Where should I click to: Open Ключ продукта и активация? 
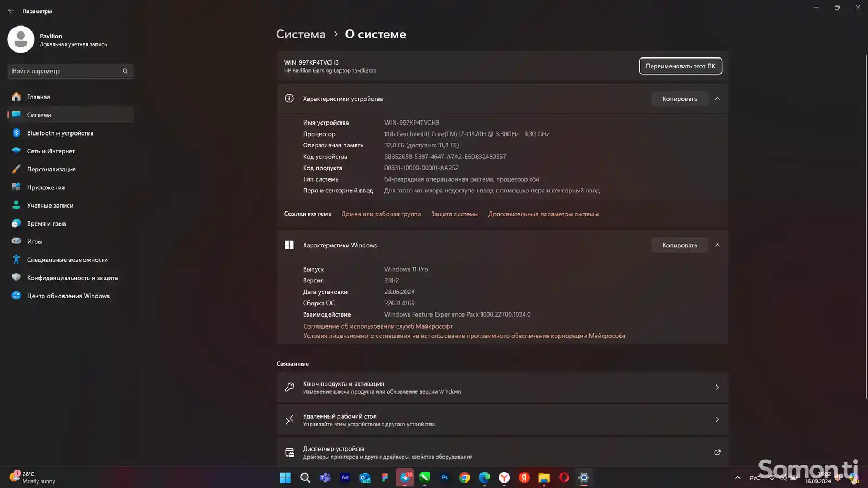pyautogui.click(x=502, y=387)
